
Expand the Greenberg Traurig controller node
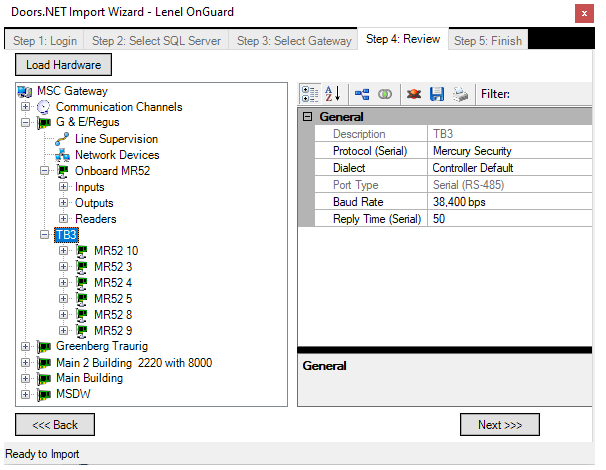25,347
